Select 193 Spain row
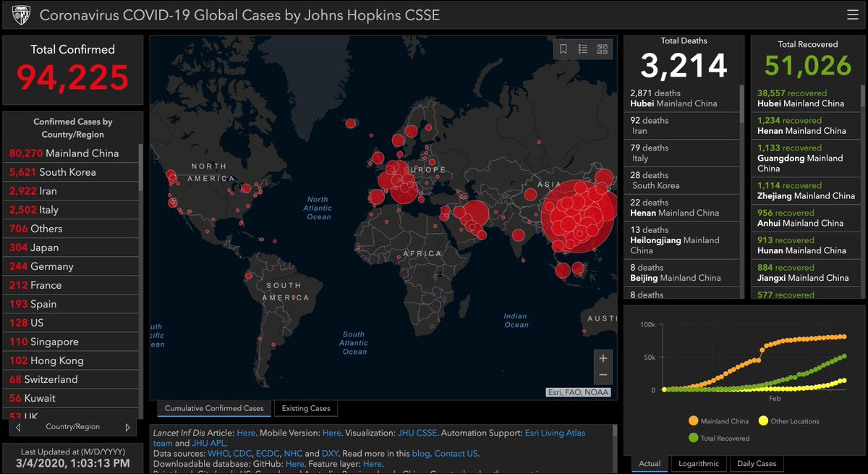Image resolution: width=868 pixels, height=474 pixels. 70,304
